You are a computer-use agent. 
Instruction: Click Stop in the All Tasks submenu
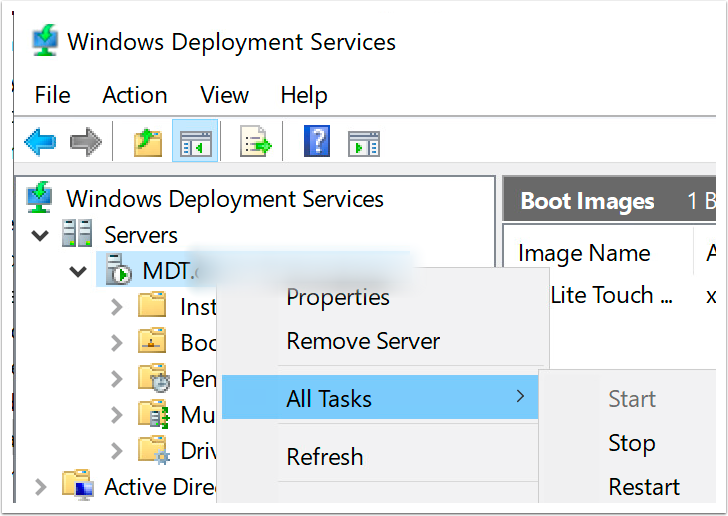coord(631,443)
